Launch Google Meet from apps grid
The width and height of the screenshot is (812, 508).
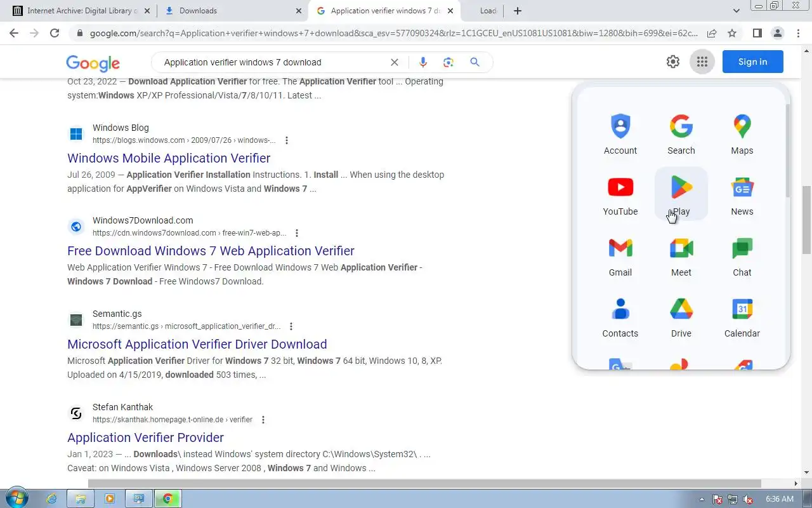coord(681,257)
